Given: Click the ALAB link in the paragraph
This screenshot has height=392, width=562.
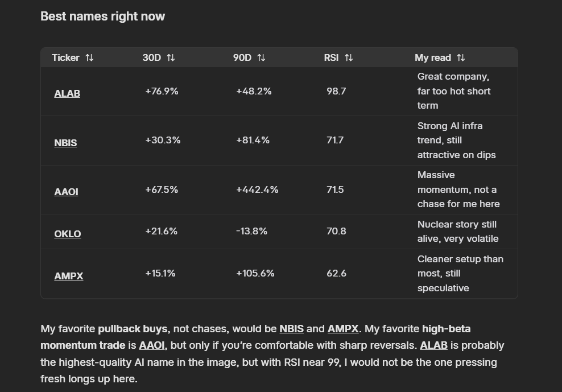Looking at the screenshot, I should click(x=434, y=345).
